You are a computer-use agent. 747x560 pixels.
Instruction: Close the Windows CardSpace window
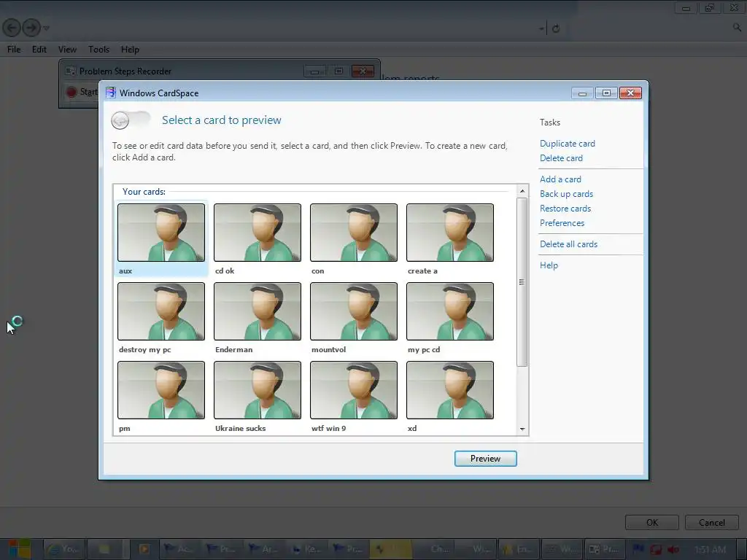(630, 93)
